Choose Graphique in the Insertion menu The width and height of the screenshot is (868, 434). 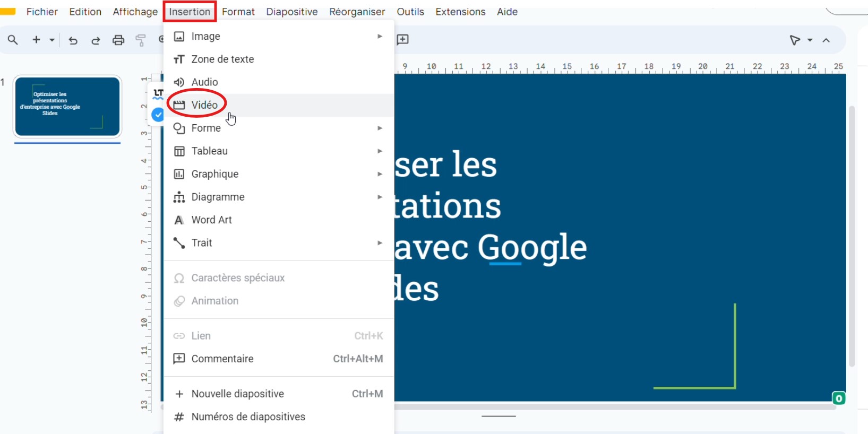click(279, 174)
